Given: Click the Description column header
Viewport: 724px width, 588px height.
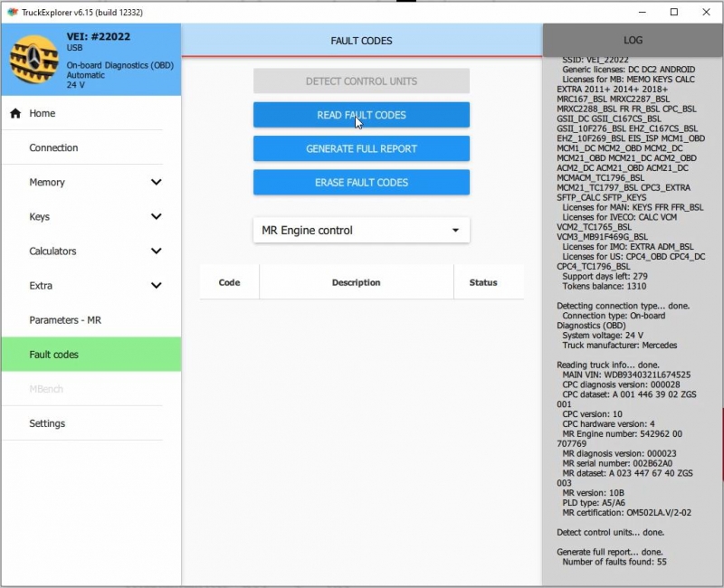Looking at the screenshot, I should click(x=356, y=282).
